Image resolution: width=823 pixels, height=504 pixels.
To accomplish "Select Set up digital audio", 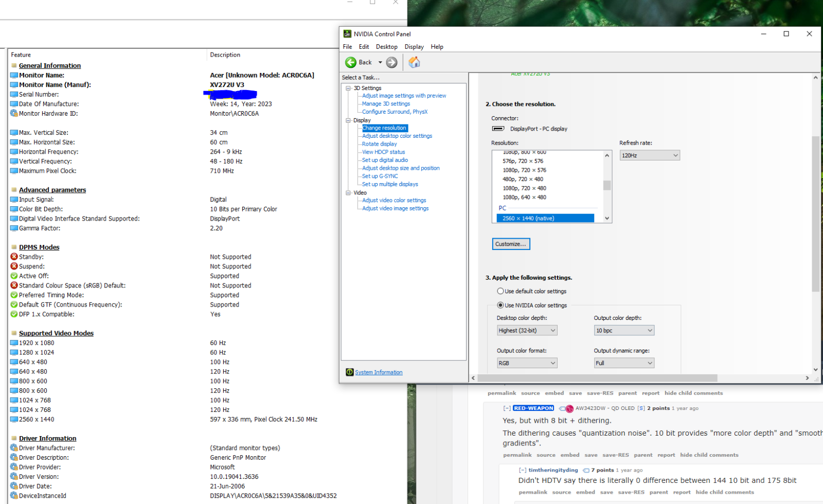I will coord(385,160).
